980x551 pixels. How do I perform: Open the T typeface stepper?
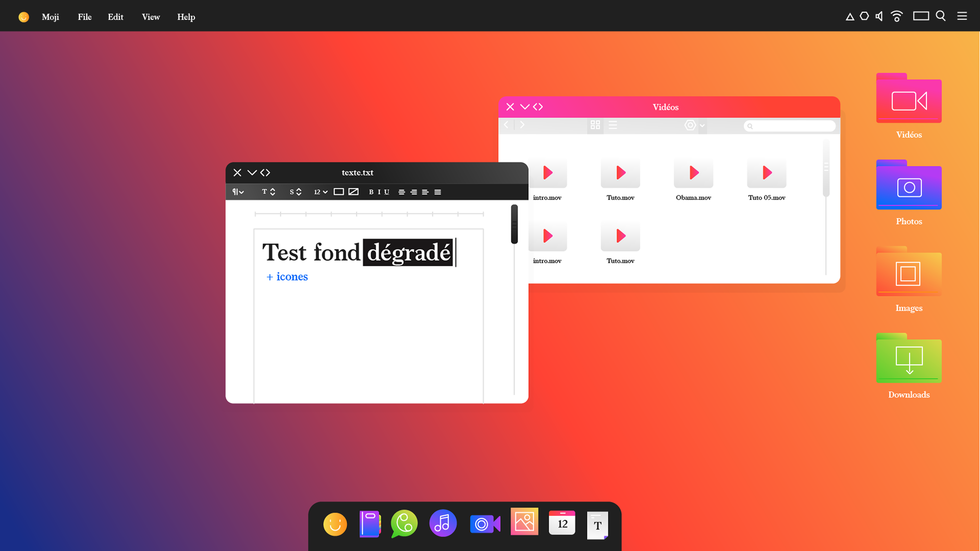click(268, 192)
